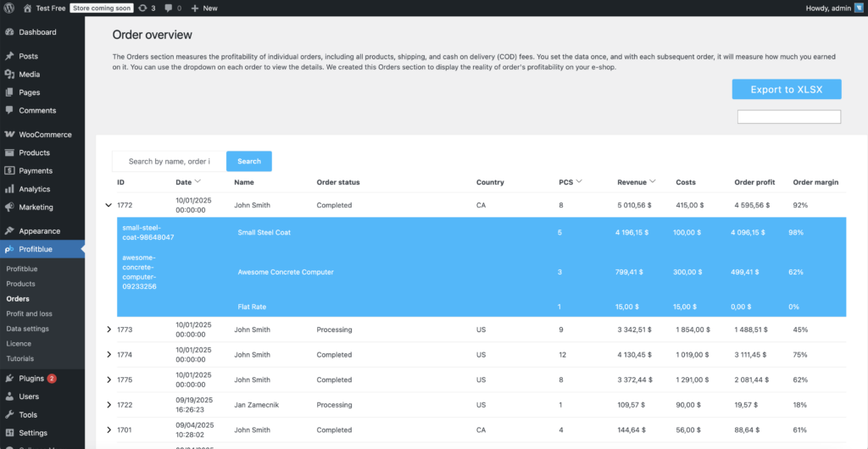Open Data settings submenu item
Screen dimensions: 868x449
click(x=27, y=329)
